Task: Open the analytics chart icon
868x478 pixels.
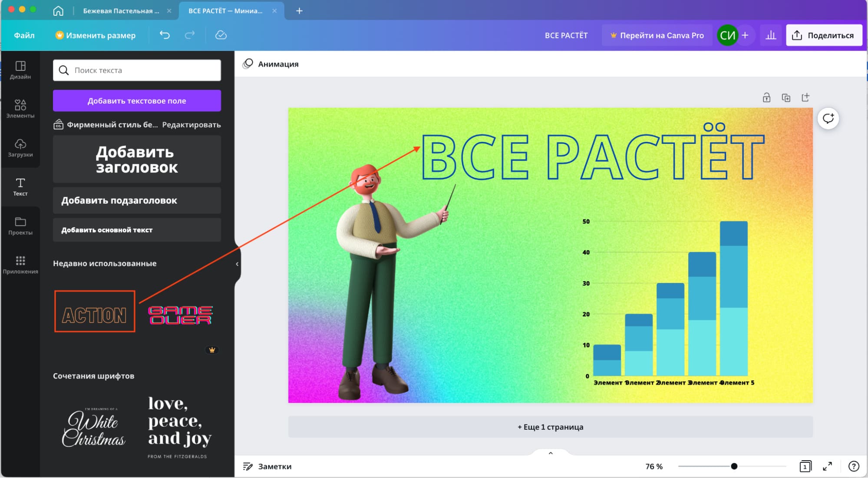Action: 771,35
